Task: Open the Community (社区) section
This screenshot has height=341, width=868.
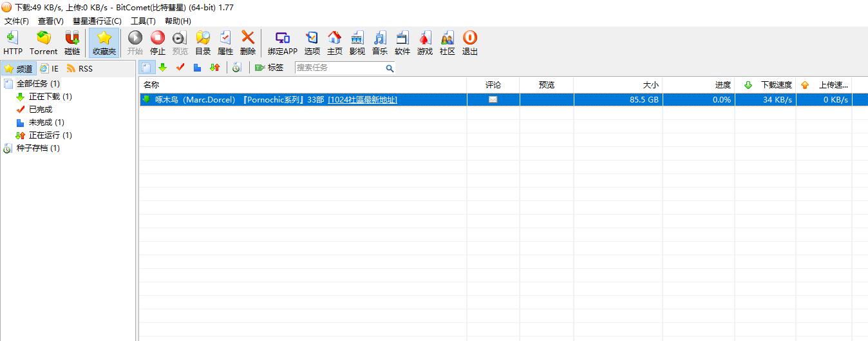Action: 448,43
